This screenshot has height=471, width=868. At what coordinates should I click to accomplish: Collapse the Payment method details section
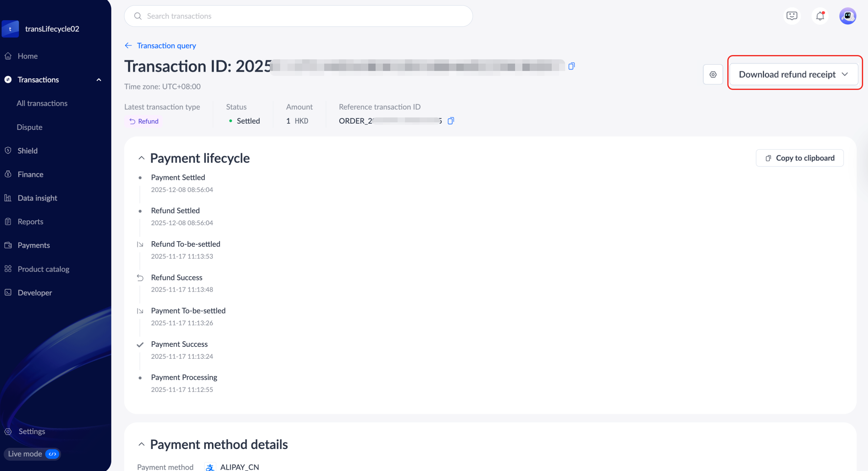coord(142,444)
